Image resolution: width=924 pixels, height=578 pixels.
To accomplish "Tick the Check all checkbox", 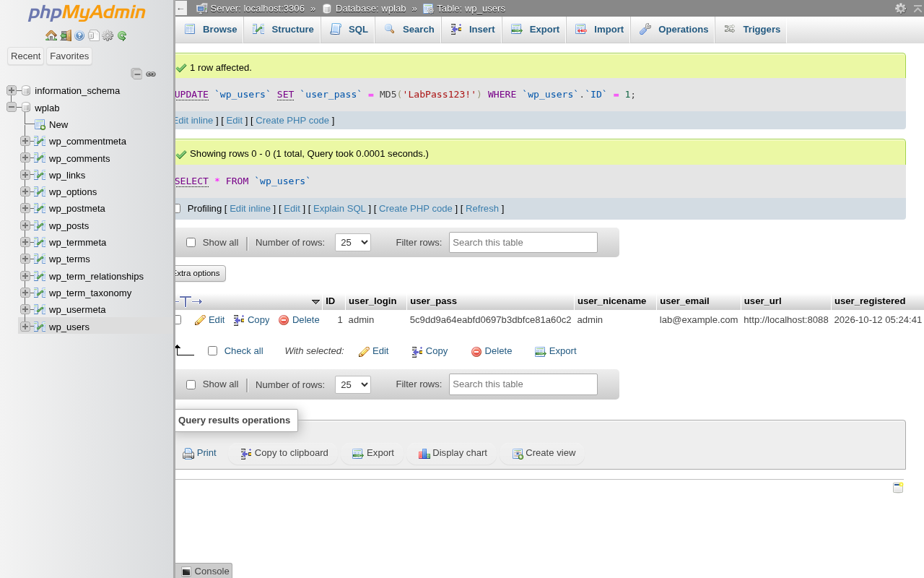I will (212, 351).
